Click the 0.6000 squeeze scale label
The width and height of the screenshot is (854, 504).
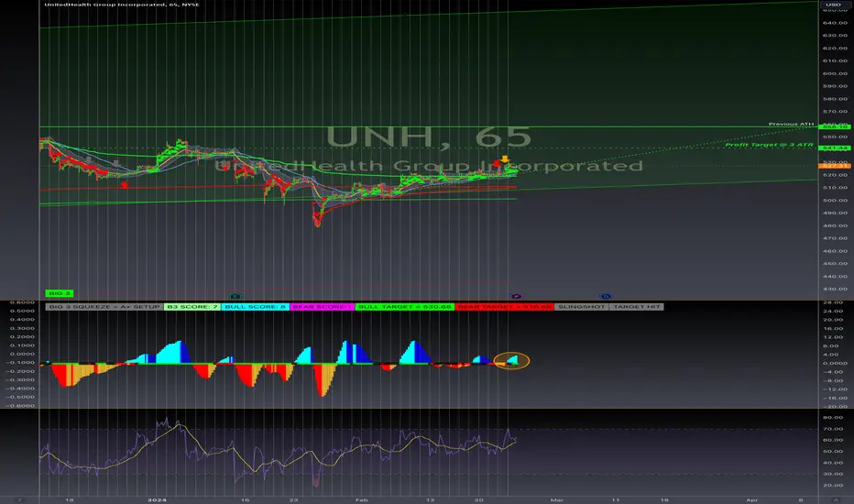pyautogui.click(x=22, y=302)
